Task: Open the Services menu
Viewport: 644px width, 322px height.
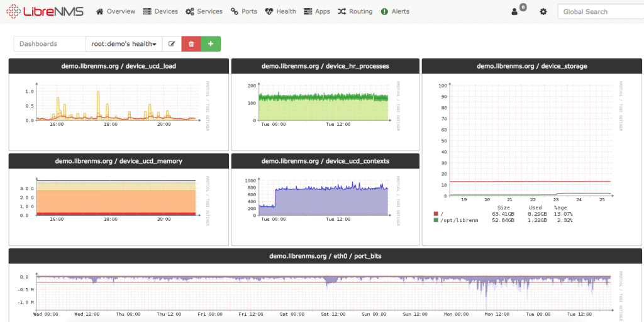Action: click(204, 11)
